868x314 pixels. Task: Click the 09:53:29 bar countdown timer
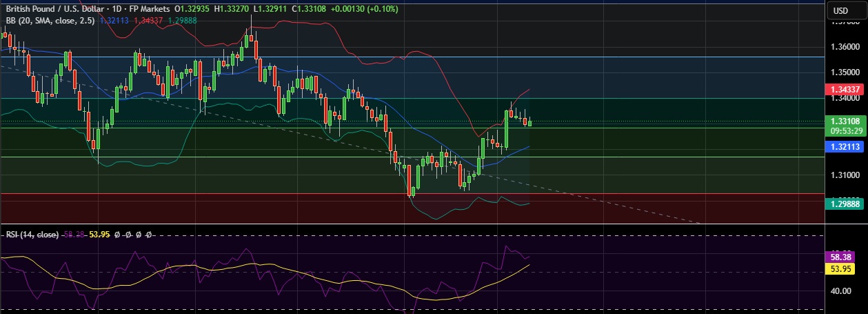point(845,130)
